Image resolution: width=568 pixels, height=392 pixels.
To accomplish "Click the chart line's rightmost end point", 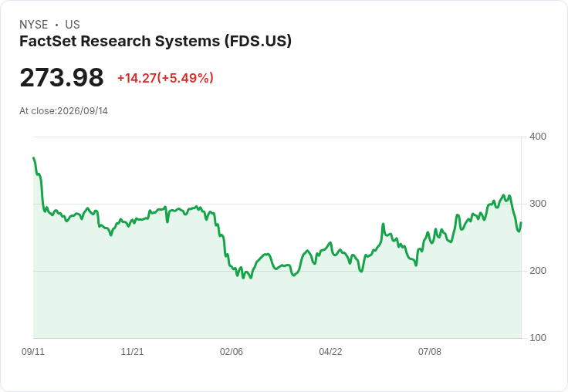I will (521, 222).
